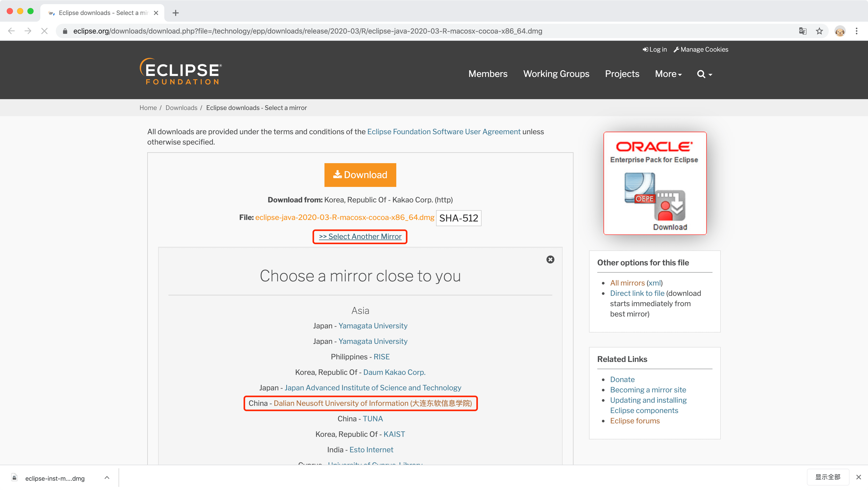
Task: Go back using browser back arrow
Action: pos(11,31)
